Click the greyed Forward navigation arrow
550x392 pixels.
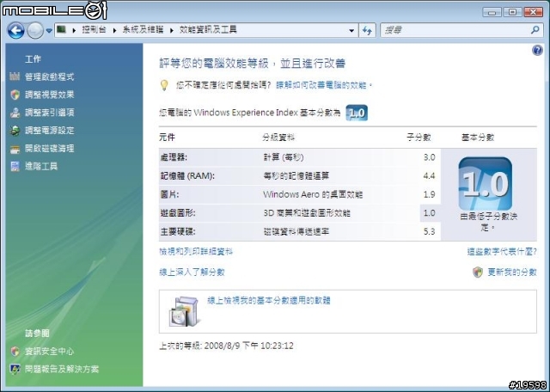coord(35,31)
